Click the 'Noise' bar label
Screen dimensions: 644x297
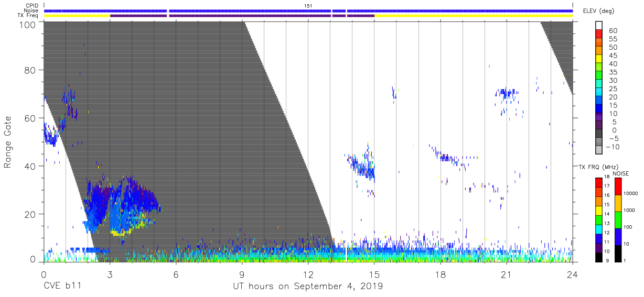point(31,10)
